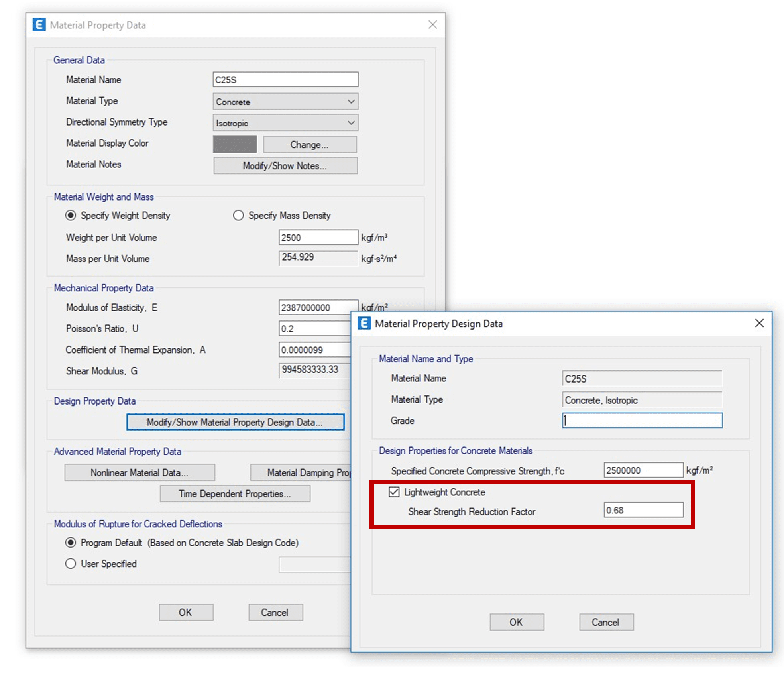Open the Material Type dropdown
Screen dimensions: 784x690
(285, 102)
